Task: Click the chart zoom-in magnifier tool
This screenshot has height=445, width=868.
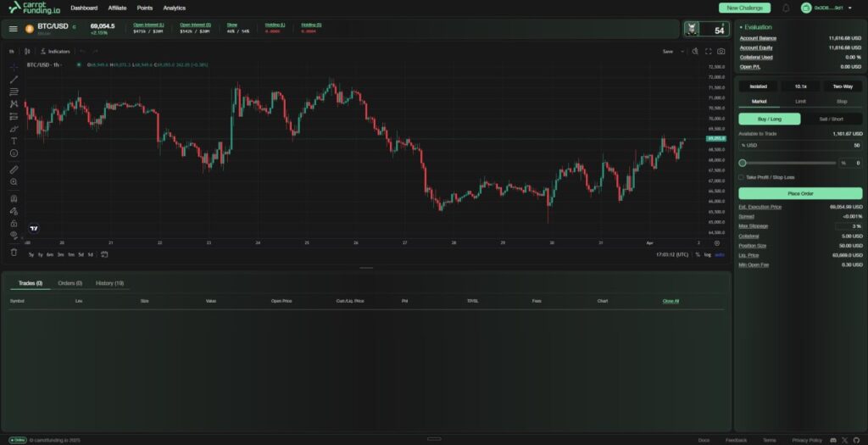Action: click(14, 182)
